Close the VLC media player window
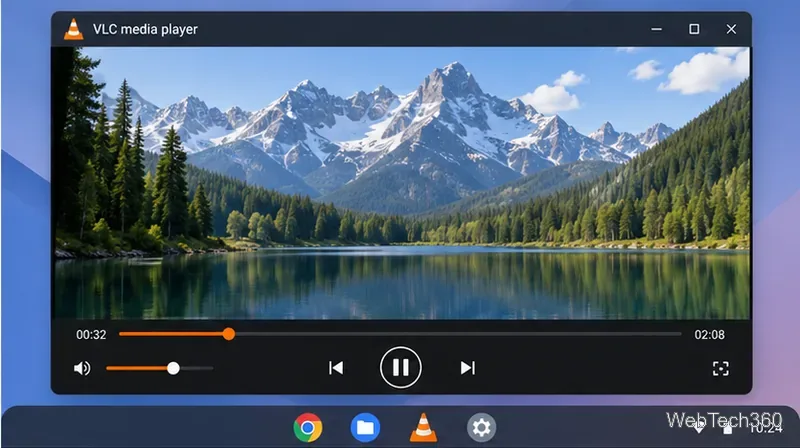Image resolution: width=800 pixels, height=448 pixels. 731,29
